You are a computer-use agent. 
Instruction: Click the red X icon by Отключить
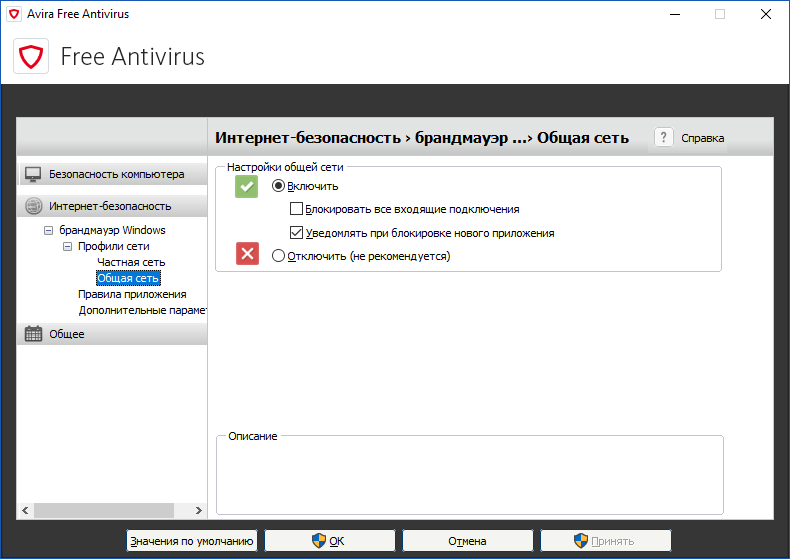click(x=247, y=253)
